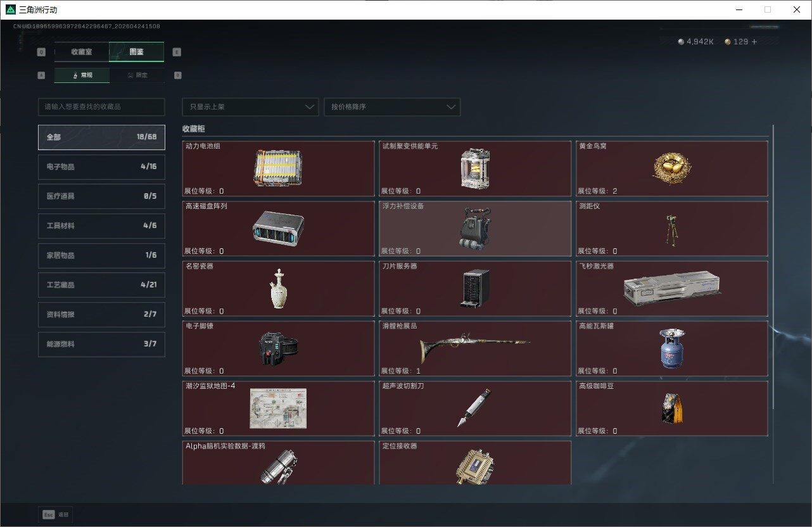Click the 名窑瓷器 item name
Screen dimensions: 812x527
tap(199, 266)
